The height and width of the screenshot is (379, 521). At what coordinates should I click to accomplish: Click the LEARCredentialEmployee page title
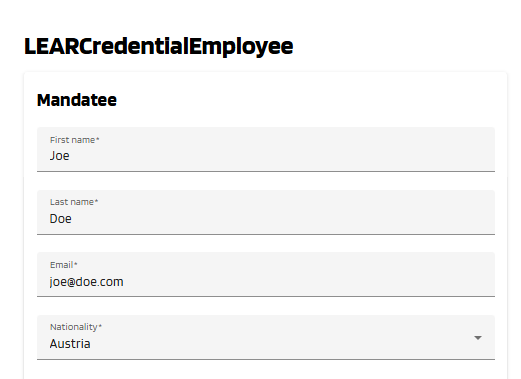159,47
